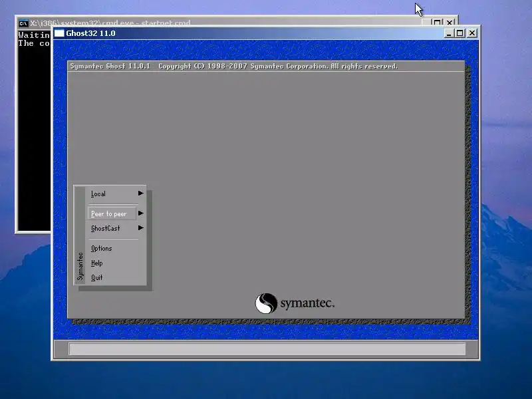
Task: Choose Options in the Ghost menu
Action: coord(102,248)
